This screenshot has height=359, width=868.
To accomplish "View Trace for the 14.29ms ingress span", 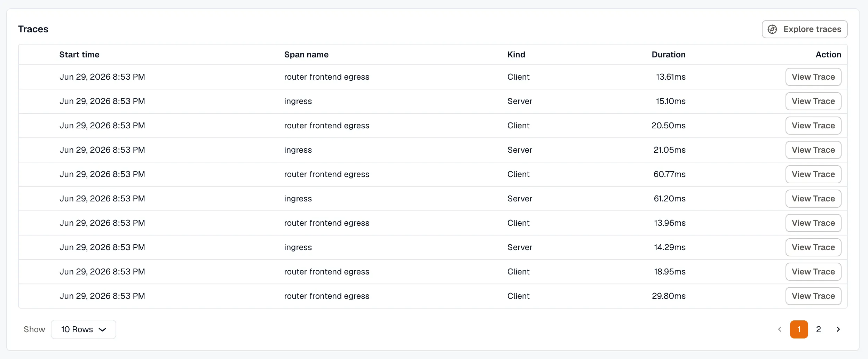I will (813, 247).
